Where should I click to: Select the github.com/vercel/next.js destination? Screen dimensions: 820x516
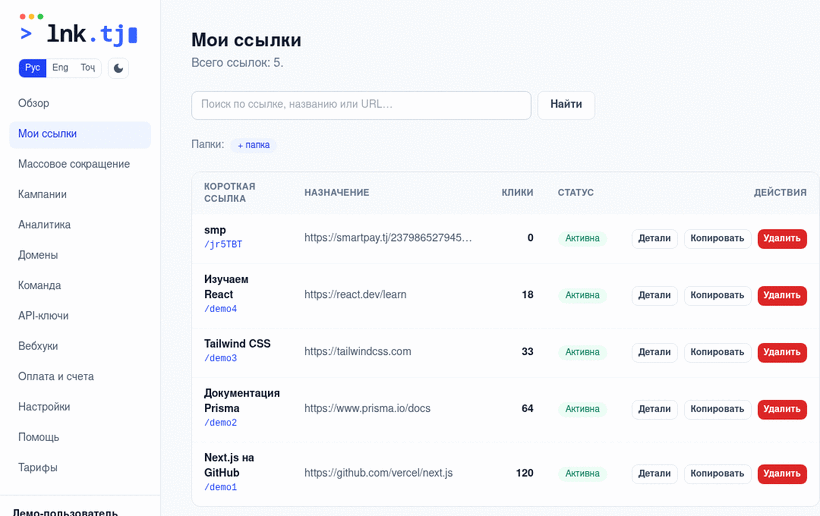point(379,473)
